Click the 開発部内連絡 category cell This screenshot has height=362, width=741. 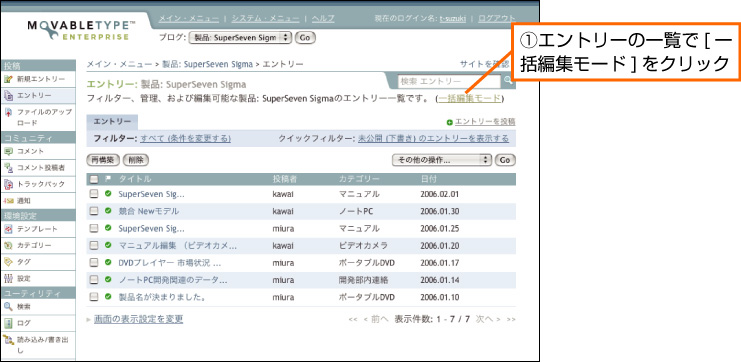click(x=363, y=280)
